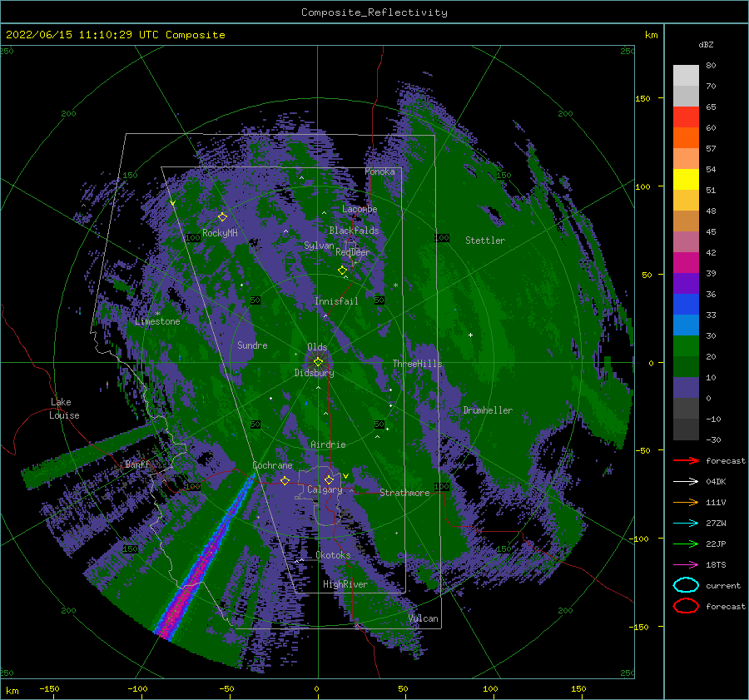
Task: Click the blue 33-36 dBZ swatch
Action: (x=686, y=305)
